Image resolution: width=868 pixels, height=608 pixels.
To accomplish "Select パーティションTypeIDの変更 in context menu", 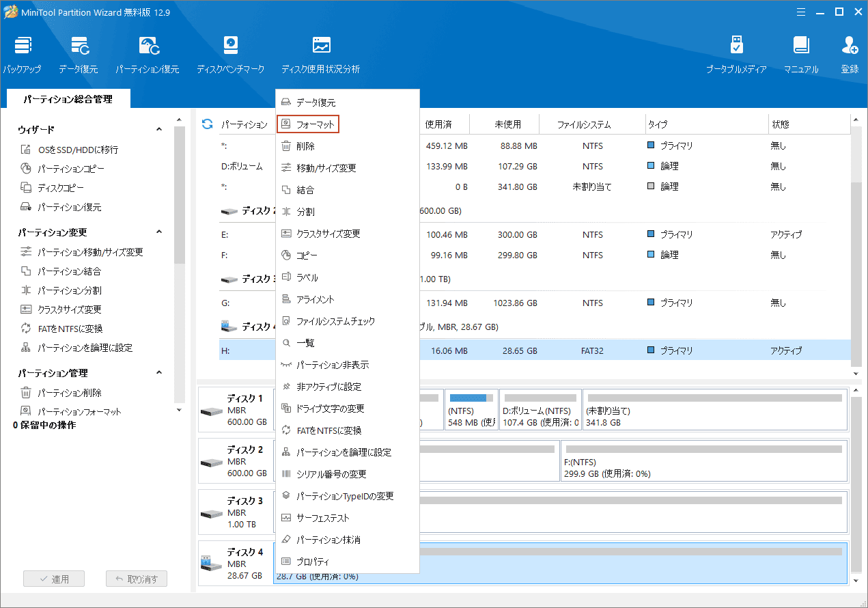I will pos(348,496).
